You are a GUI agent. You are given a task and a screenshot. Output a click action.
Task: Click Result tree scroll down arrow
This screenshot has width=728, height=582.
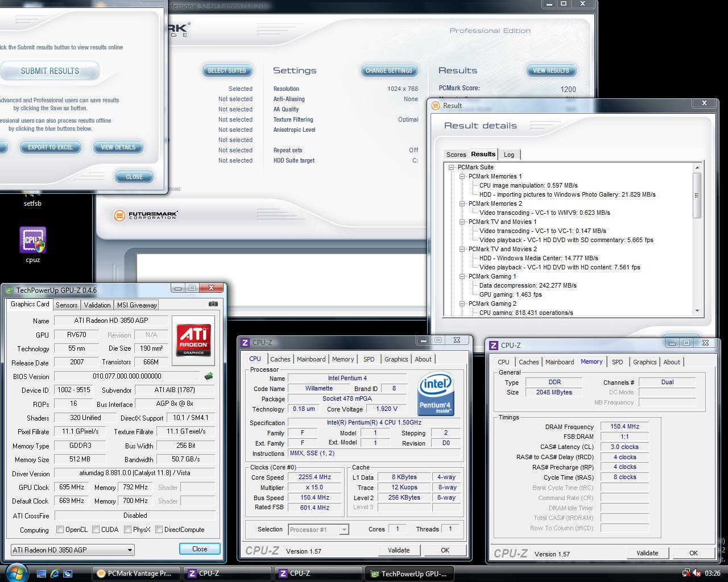pyautogui.click(x=697, y=311)
